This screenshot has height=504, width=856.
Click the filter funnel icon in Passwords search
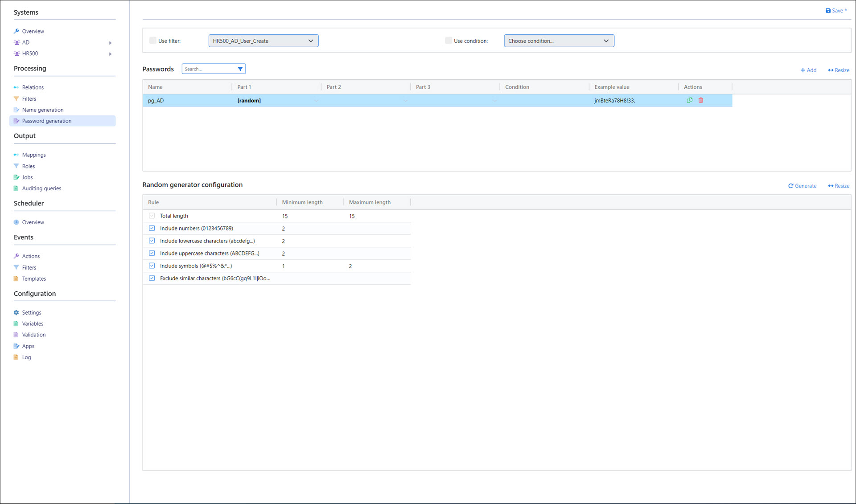(240, 69)
